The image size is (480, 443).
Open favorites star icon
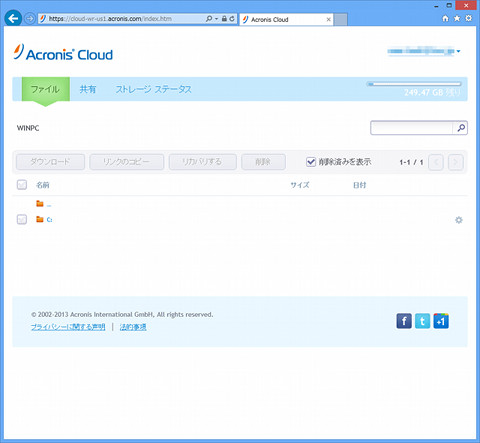pyautogui.click(x=457, y=18)
